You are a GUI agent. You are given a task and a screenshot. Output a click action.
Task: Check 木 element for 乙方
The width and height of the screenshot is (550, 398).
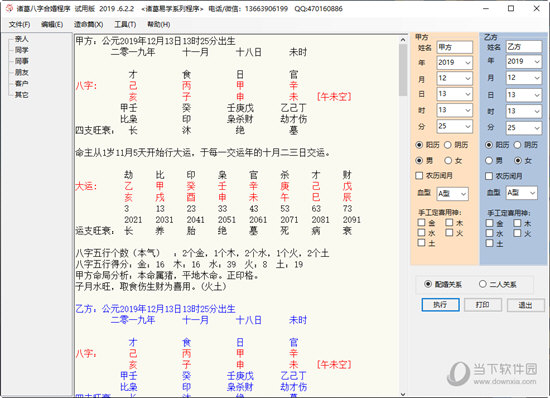point(517,223)
